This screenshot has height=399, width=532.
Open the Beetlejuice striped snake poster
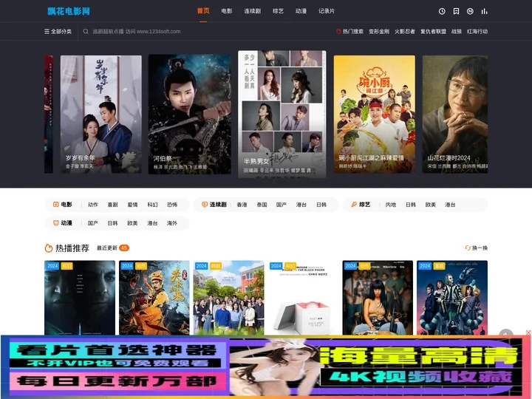point(452,298)
